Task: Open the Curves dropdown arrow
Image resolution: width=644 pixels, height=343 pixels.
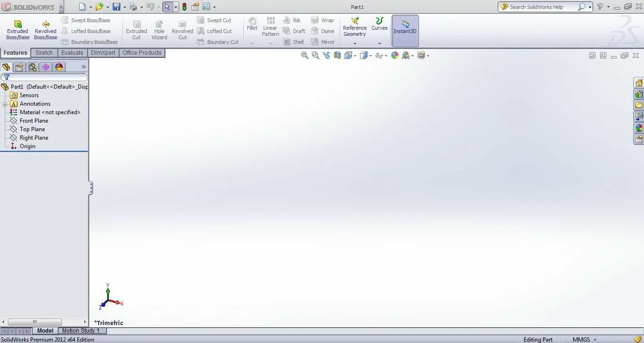Action: click(379, 43)
